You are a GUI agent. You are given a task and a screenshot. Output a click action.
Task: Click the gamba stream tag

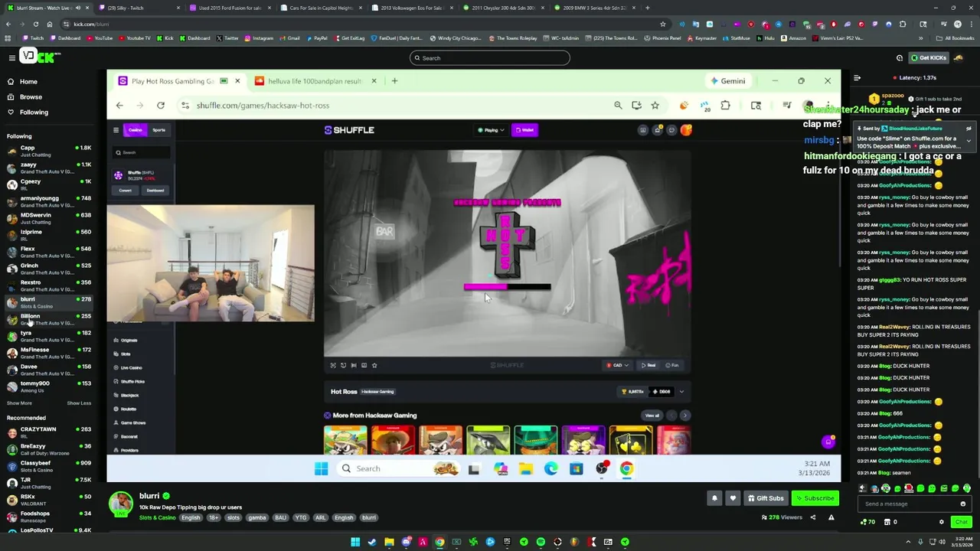pos(257,517)
